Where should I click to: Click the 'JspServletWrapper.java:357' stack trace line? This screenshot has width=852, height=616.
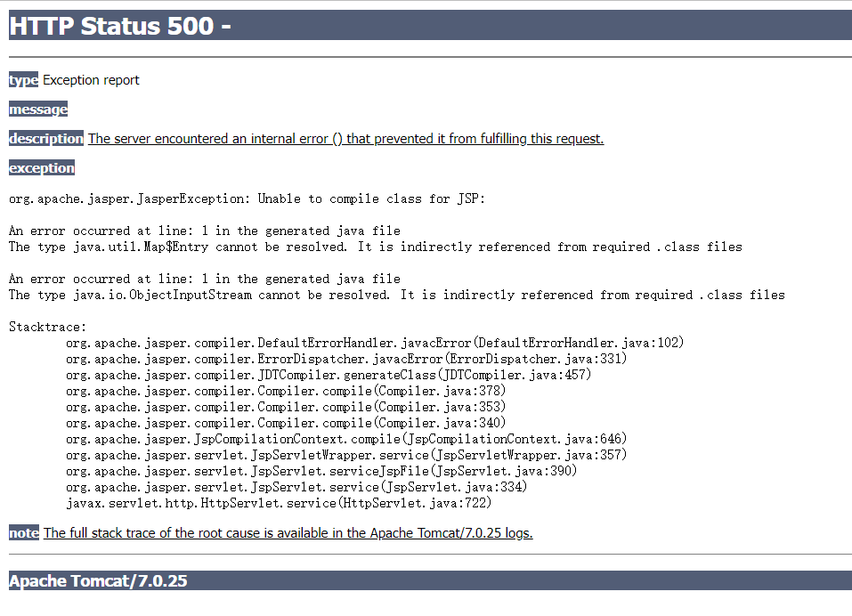[346, 455]
